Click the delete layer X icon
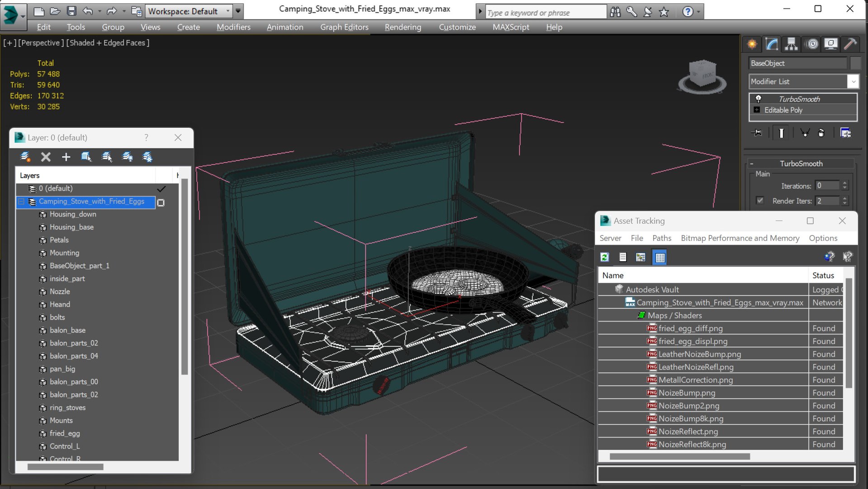The image size is (868, 489). 46,157
